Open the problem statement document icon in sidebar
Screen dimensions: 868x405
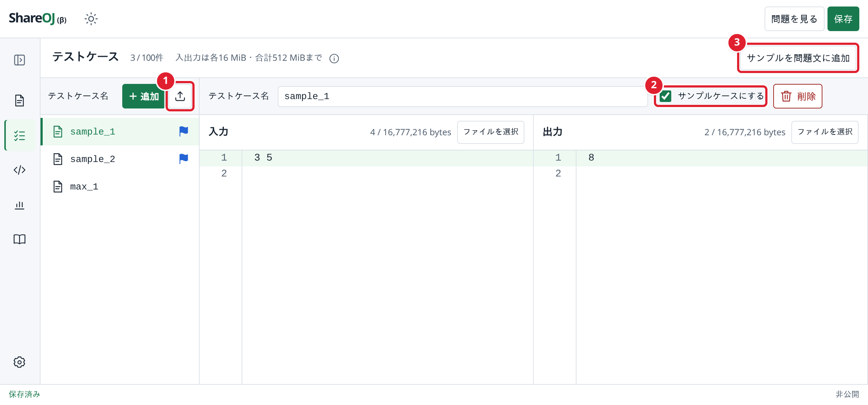(x=20, y=101)
